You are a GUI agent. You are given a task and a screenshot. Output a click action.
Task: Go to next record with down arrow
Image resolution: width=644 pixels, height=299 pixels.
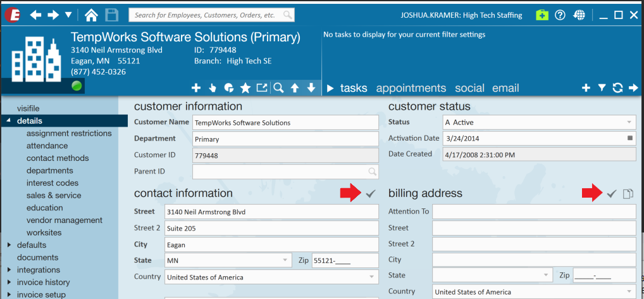pyautogui.click(x=311, y=87)
